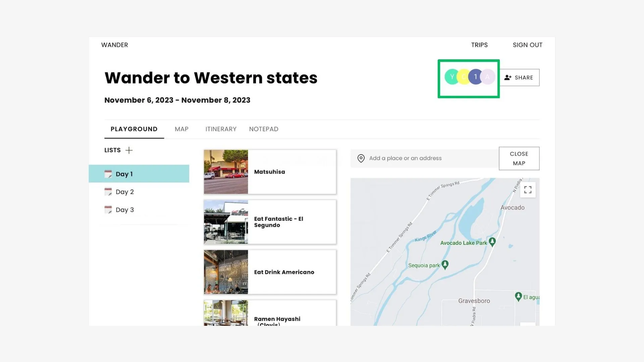Open the Matsuhisa photo thumbnail

[226, 172]
